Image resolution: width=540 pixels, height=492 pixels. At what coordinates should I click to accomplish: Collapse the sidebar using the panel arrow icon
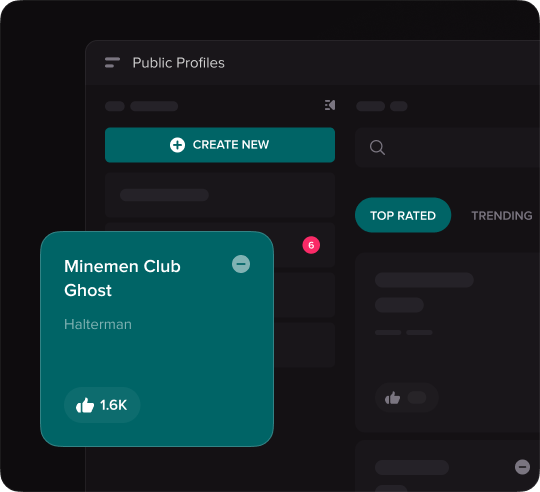[330, 105]
